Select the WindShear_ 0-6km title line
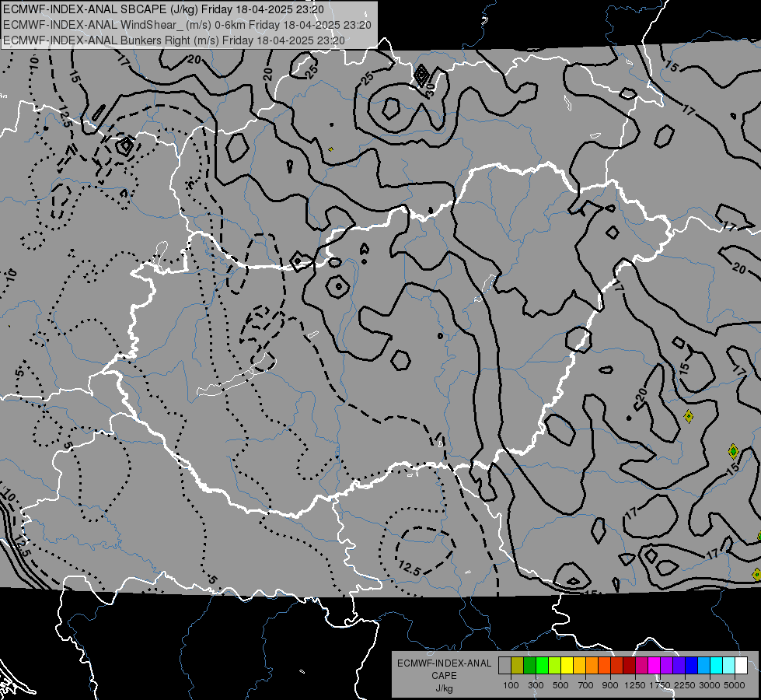761x700 pixels. pos(187,25)
